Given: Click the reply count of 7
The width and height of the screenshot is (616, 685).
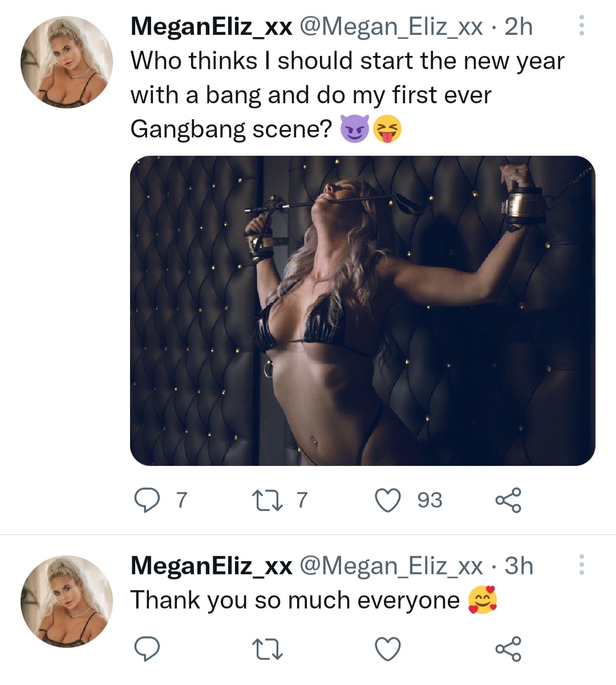Looking at the screenshot, I should [181, 501].
